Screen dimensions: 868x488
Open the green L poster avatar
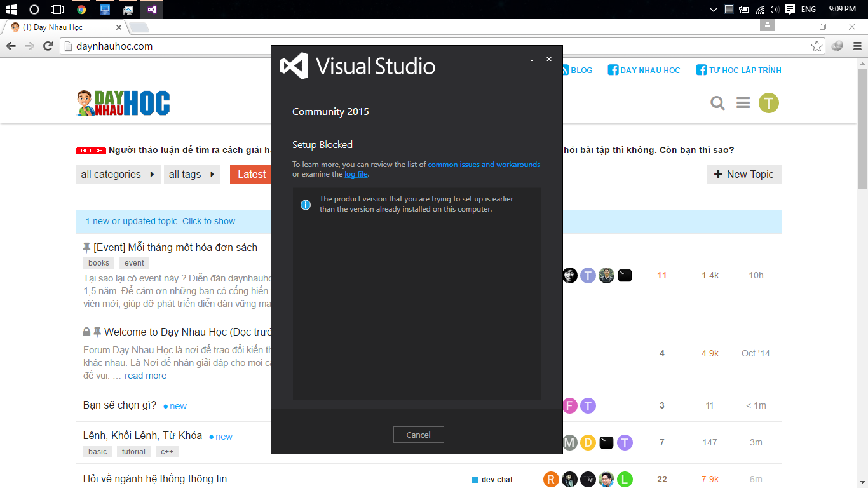click(625, 480)
